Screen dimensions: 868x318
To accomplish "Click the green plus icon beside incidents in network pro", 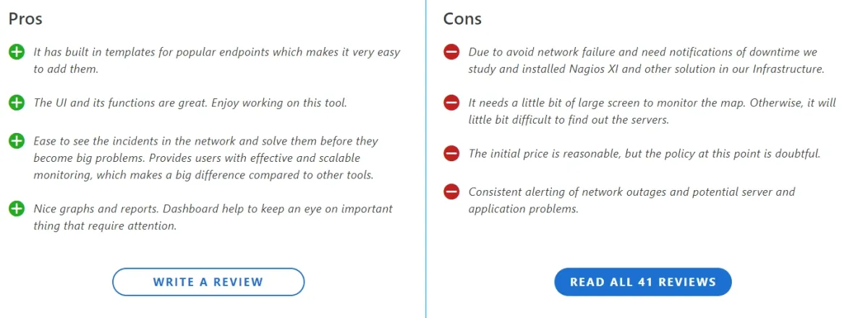I will tap(17, 141).
